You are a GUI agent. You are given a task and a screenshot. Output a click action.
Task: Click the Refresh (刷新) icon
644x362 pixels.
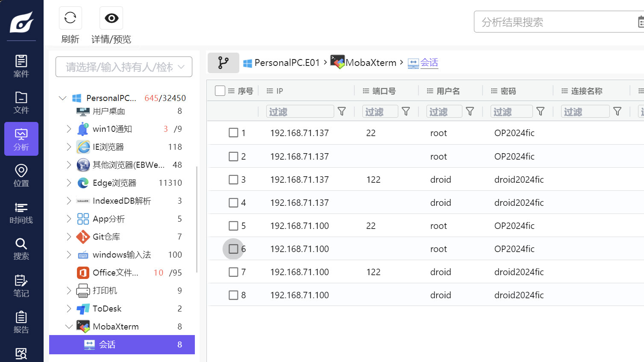pyautogui.click(x=70, y=18)
